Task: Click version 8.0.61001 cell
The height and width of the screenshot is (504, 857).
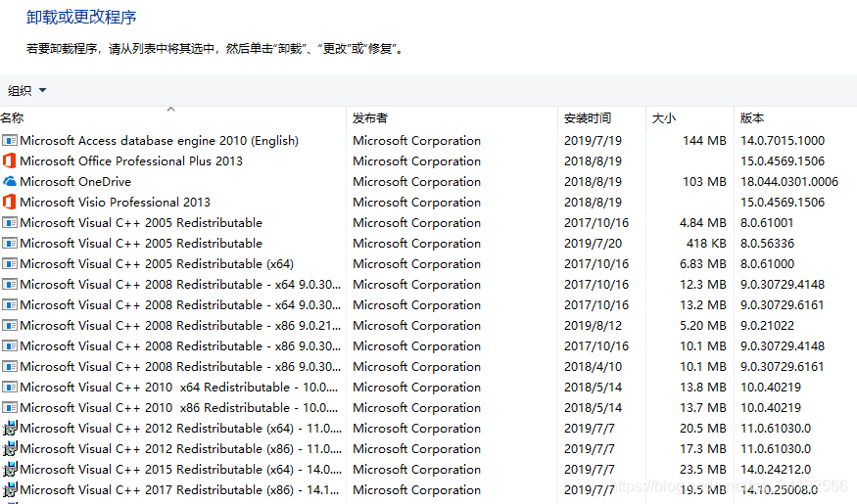Action: point(766,223)
